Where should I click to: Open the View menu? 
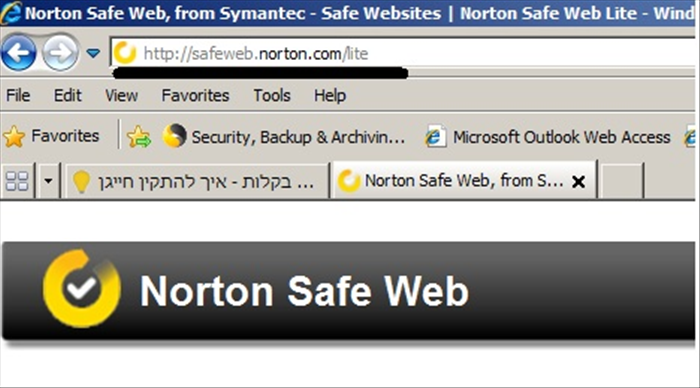(121, 95)
